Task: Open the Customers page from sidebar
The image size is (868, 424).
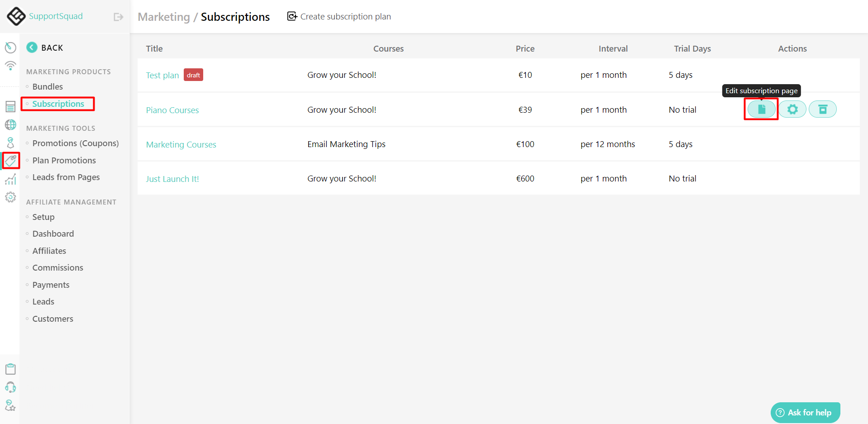Action: [52, 319]
